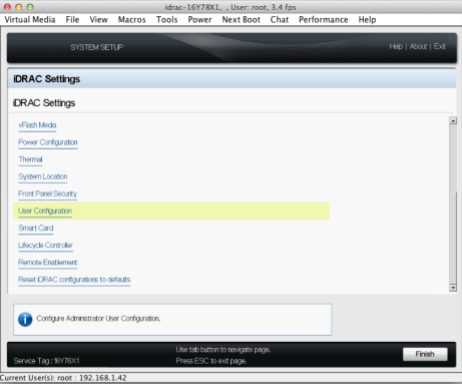Screen dimensions: 462x384
Task: Click the vertical scrollbar thumb
Action: (453, 238)
